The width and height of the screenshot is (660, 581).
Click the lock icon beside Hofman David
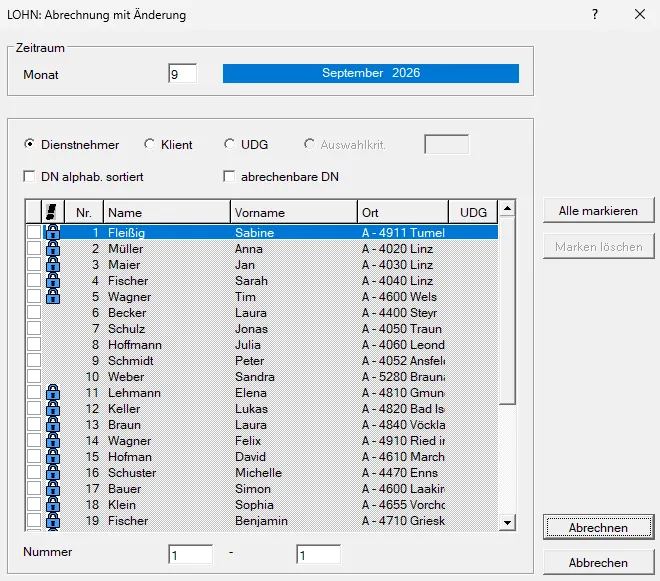(53, 456)
